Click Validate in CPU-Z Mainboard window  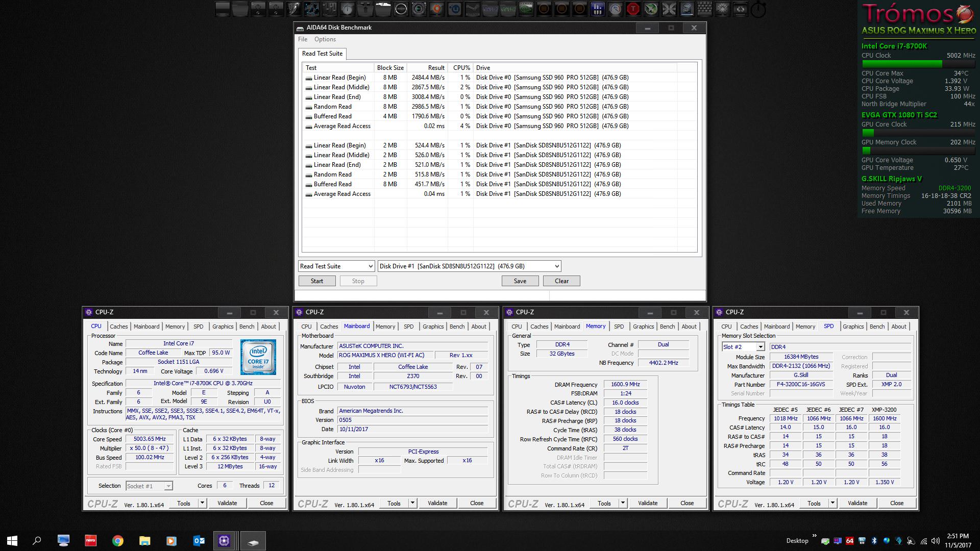tap(437, 503)
